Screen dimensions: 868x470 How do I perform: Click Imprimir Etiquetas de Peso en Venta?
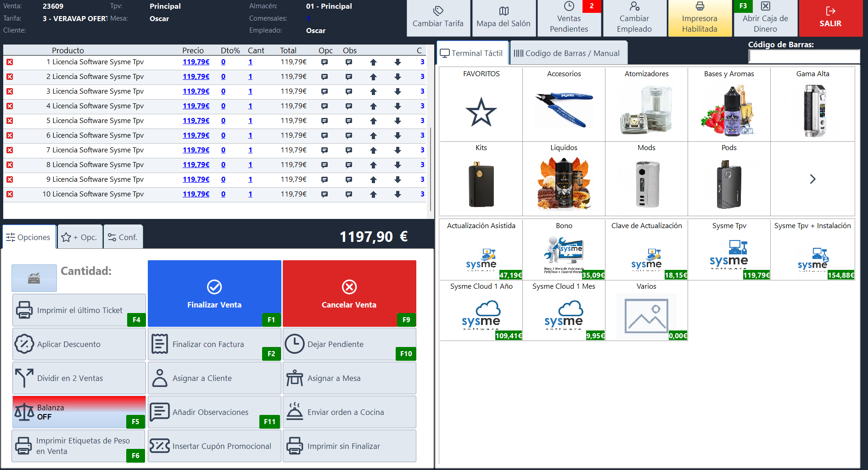point(79,446)
